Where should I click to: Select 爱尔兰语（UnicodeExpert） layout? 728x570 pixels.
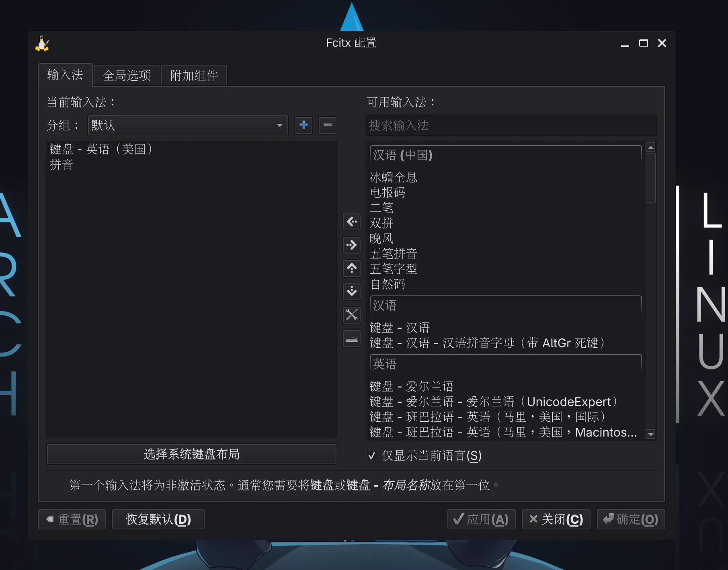(x=506, y=402)
